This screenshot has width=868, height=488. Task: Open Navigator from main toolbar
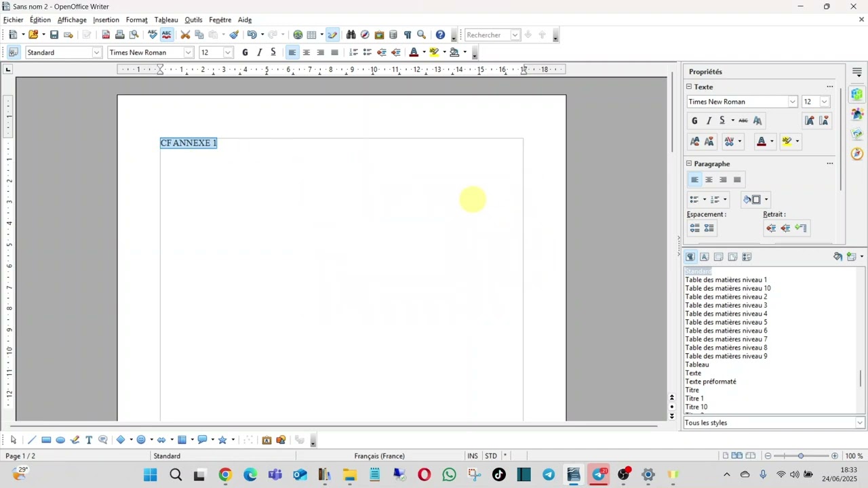click(365, 35)
